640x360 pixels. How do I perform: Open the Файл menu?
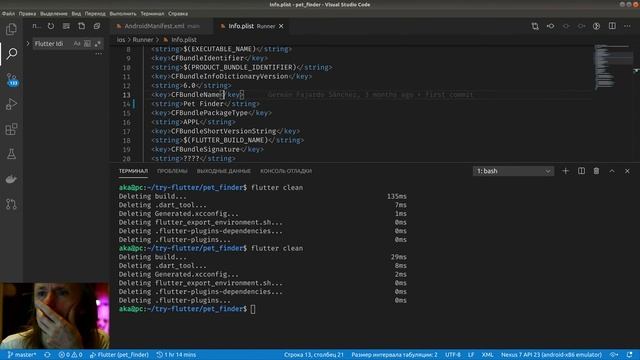tap(8, 13)
